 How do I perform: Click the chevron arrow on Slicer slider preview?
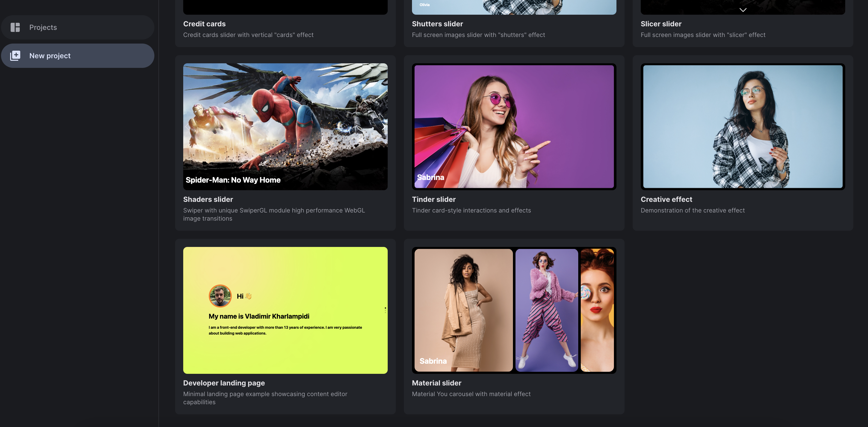tap(743, 10)
